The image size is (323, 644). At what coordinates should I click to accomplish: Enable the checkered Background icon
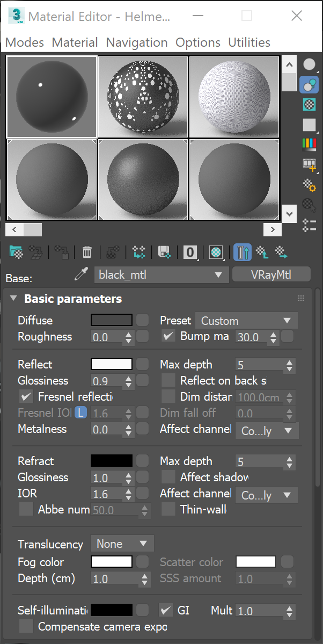coord(310,104)
